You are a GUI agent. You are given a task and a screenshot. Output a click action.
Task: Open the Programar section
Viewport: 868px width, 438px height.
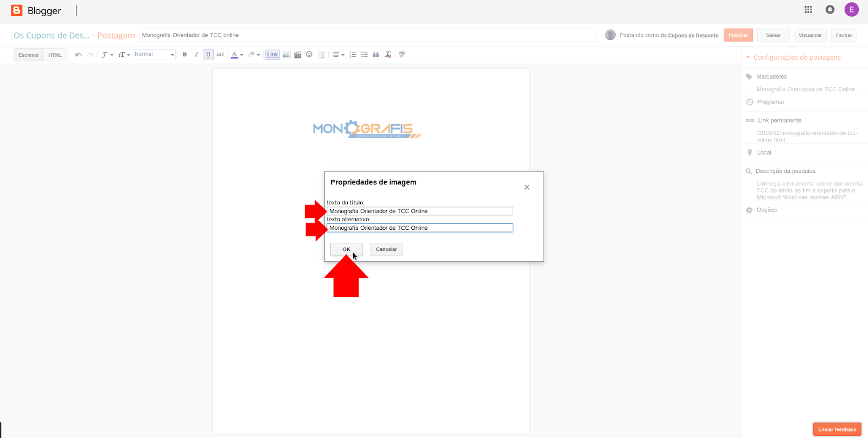tap(771, 102)
